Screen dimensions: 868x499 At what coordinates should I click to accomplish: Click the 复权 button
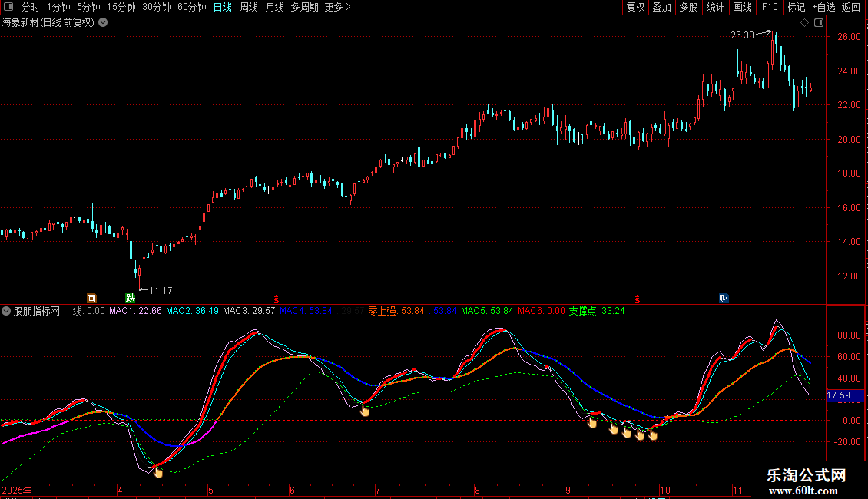[635, 7]
